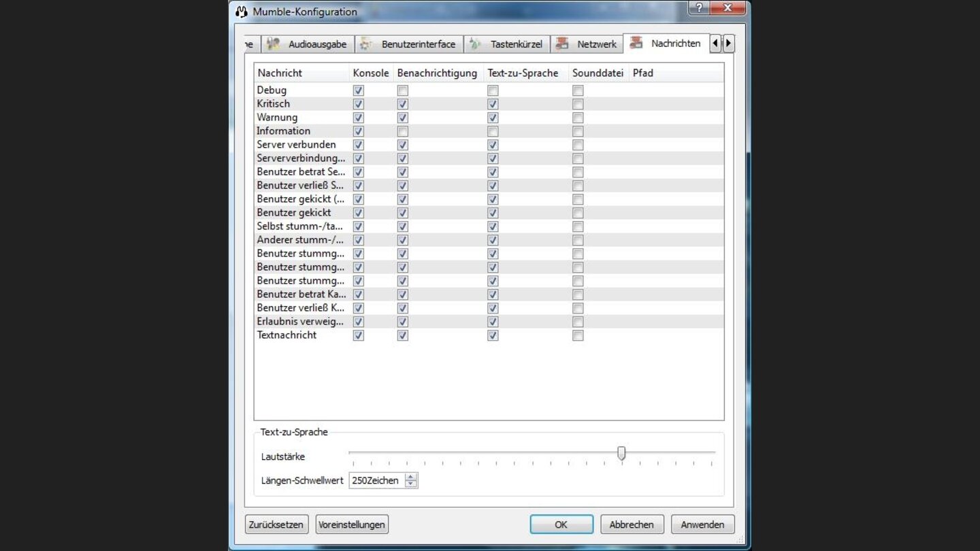The width and height of the screenshot is (980, 551).
Task: Decrease Längen-Schwellwert with down arrow
Action: point(410,484)
